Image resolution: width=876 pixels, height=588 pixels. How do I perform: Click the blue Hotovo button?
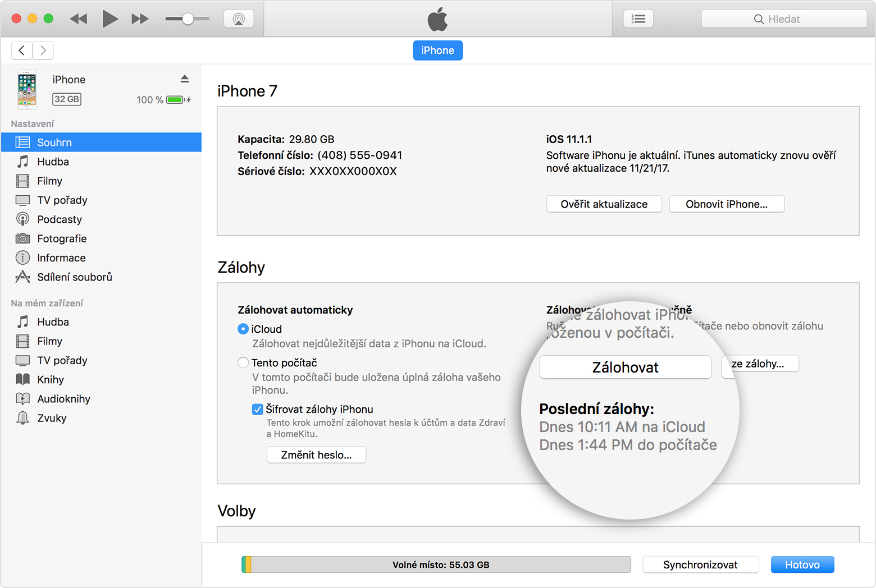802,565
